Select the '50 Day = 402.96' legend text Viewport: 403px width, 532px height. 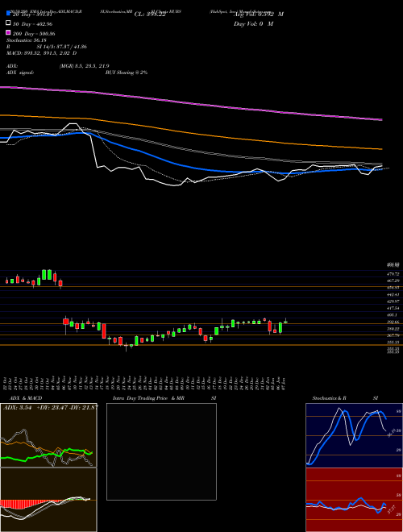tap(32, 24)
